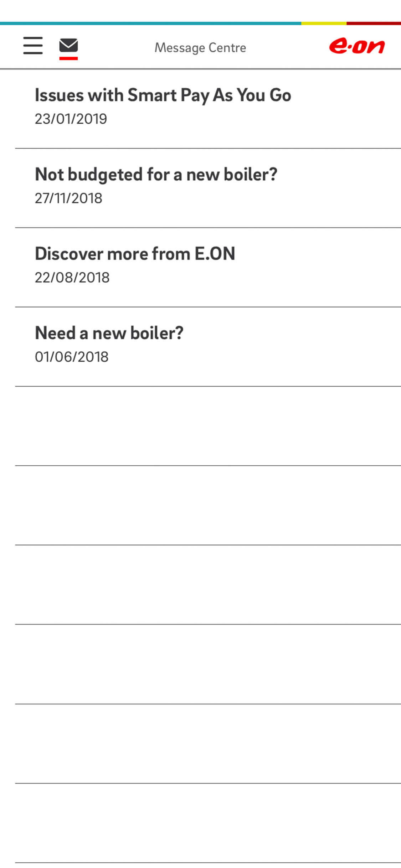The image size is (401, 868).
Task: Open 'Issues with Smart Pay As You Go' message
Action: [163, 95]
